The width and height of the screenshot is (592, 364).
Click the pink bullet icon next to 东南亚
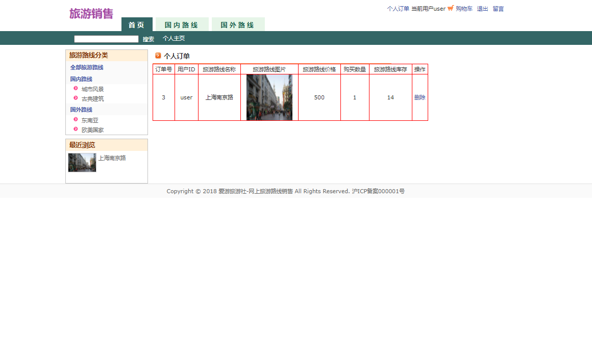(x=75, y=120)
